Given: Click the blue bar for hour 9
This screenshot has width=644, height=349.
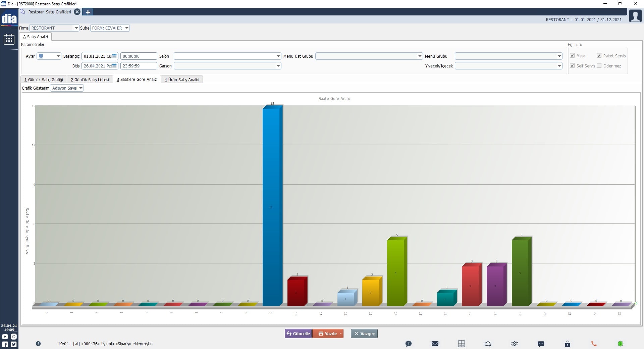Looking at the screenshot, I should coord(272,206).
